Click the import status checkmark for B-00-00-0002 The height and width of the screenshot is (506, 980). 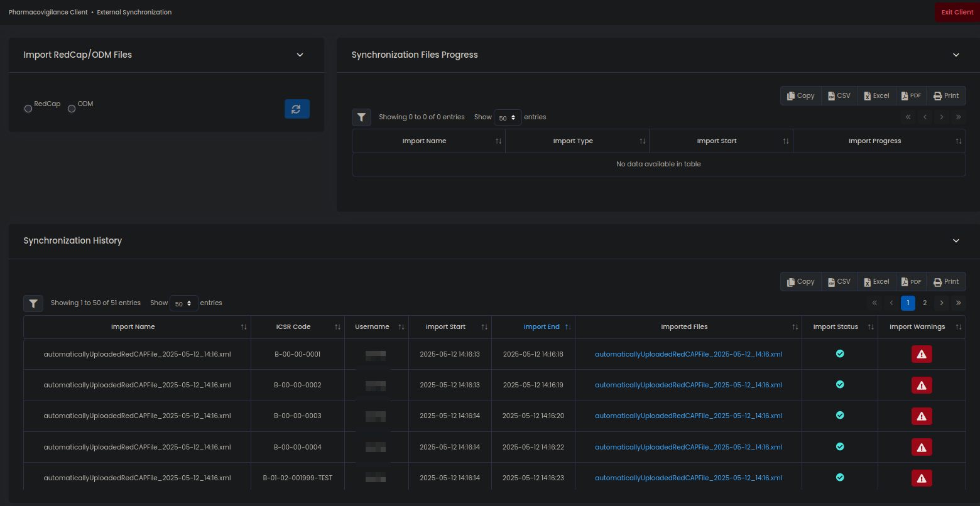tap(840, 384)
